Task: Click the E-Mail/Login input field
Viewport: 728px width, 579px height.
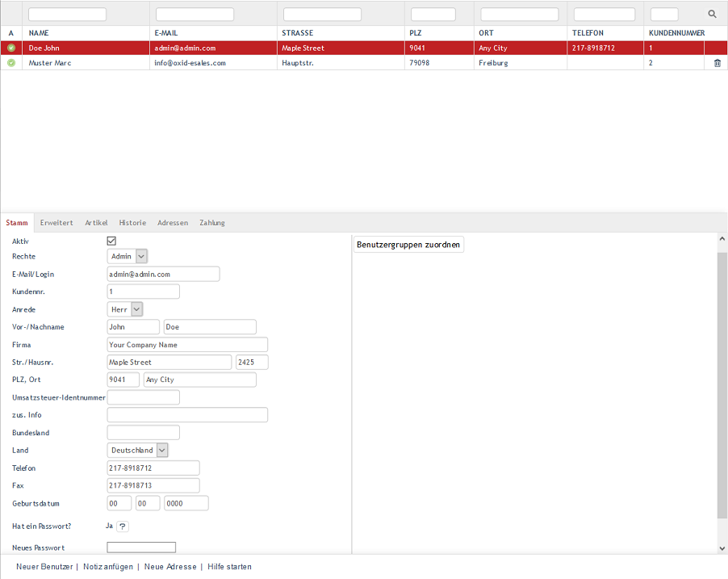Action: coord(163,275)
